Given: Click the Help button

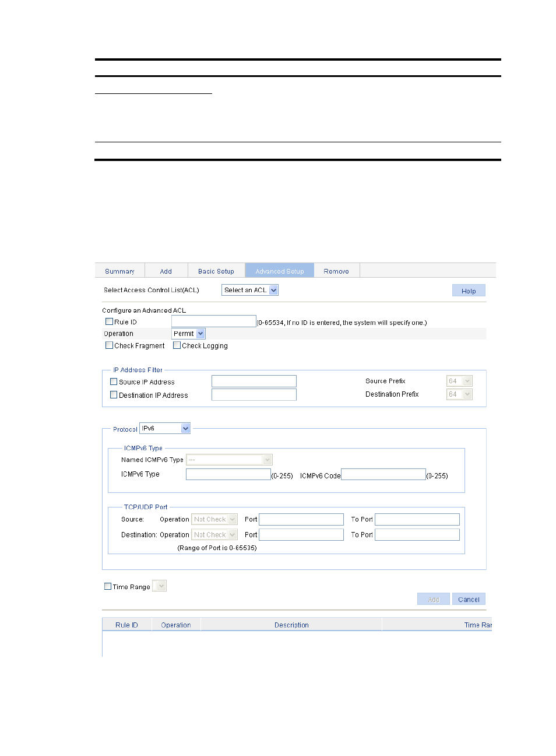Looking at the screenshot, I should pos(469,290).
